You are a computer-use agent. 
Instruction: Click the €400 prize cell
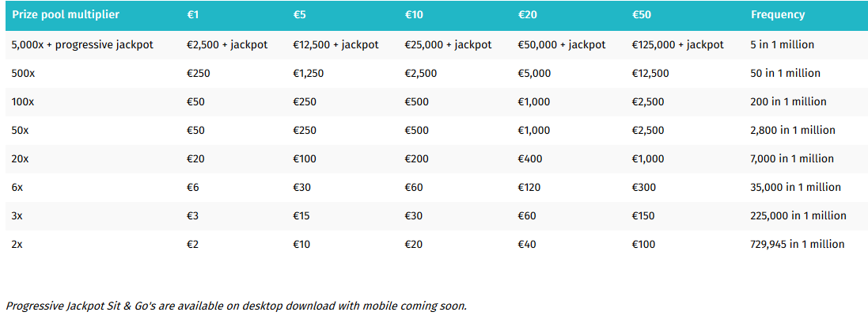(x=529, y=158)
